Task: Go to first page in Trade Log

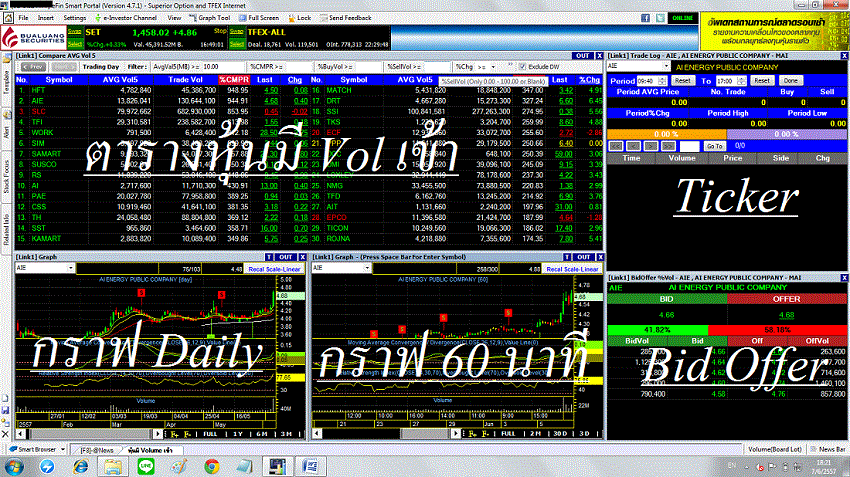Action: 615,146
